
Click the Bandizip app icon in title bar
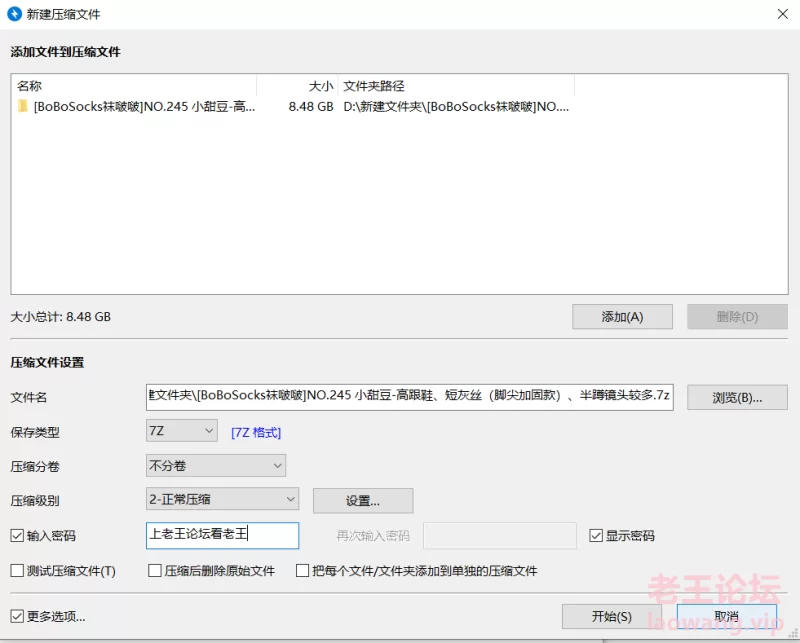13,14
